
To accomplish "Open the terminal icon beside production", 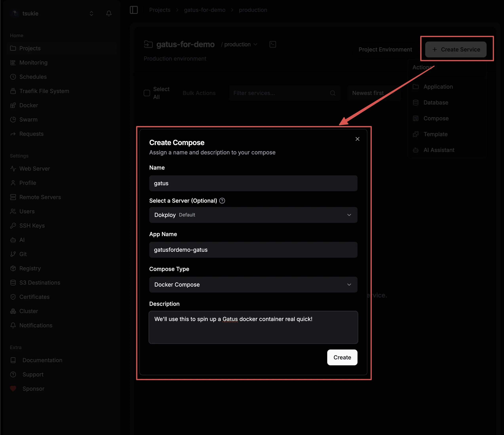I will 273,44.
